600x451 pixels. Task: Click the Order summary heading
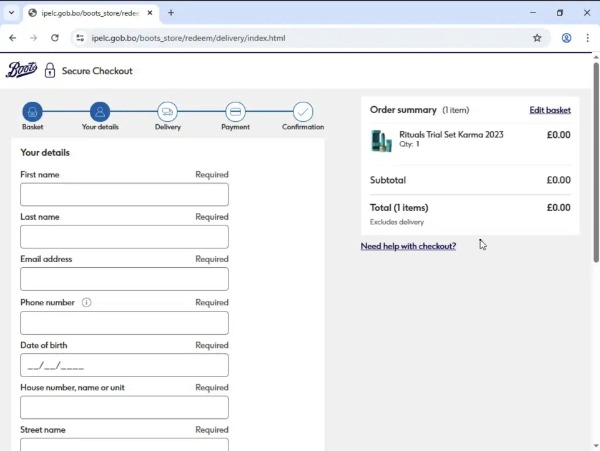403,110
